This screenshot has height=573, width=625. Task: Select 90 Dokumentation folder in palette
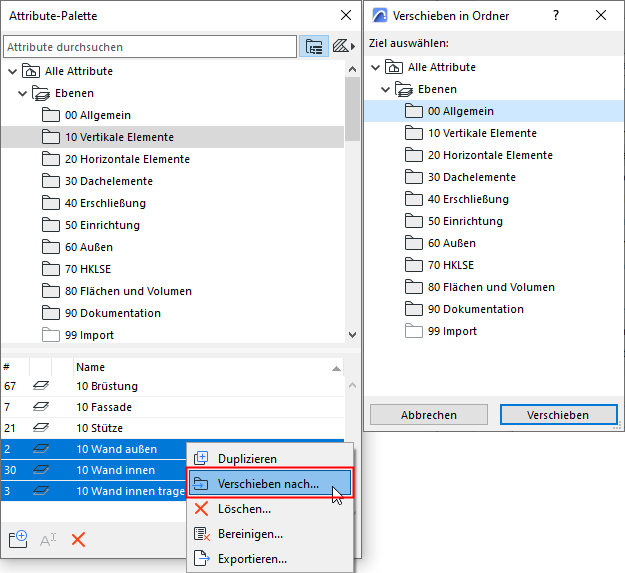click(x=172, y=313)
